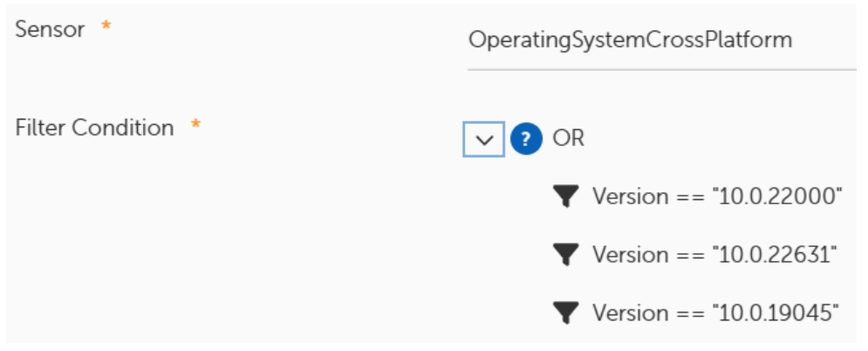The width and height of the screenshot is (868, 351).
Task: Click the required asterisk next to Sensor
Action: click(106, 28)
